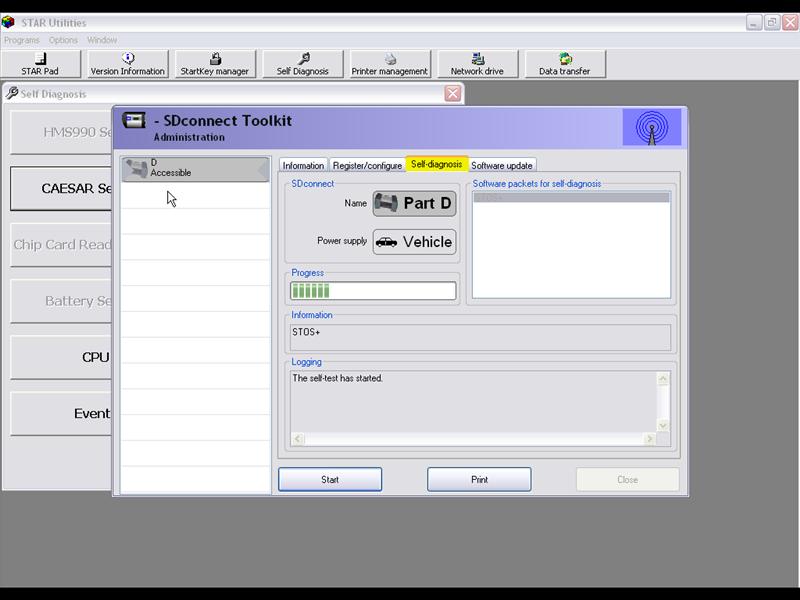Open Version Information tool
The height and width of the screenshot is (600, 800).
coord(128,64)
